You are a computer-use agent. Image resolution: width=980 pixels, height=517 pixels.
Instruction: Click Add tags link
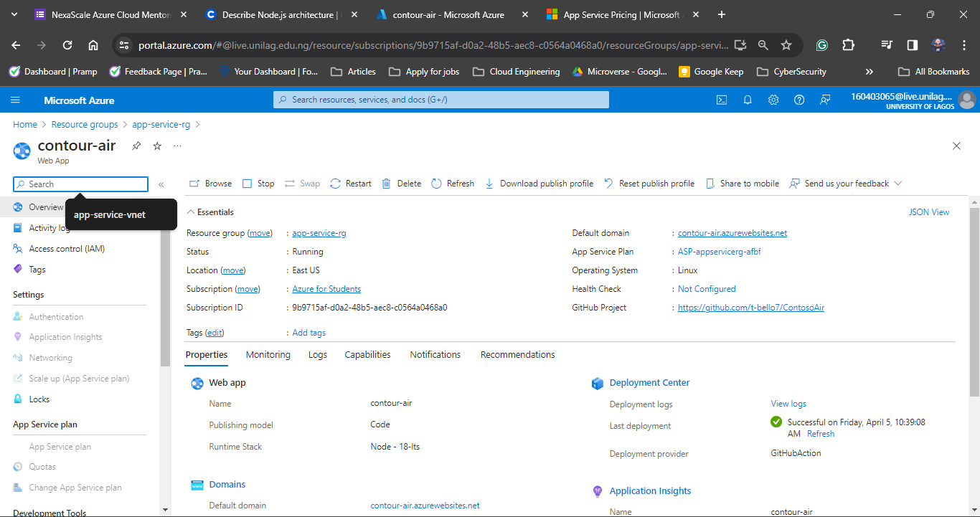pos(309,333)
